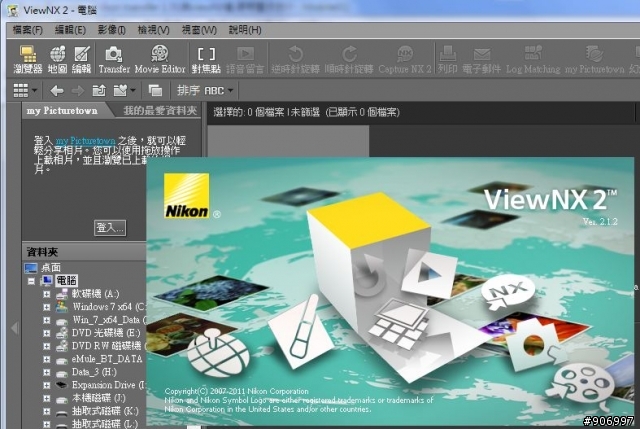This screenshot has width=640, height=429.
Task: Expand the 軟碟機 (A:) drive
Action: coord(47,294)
